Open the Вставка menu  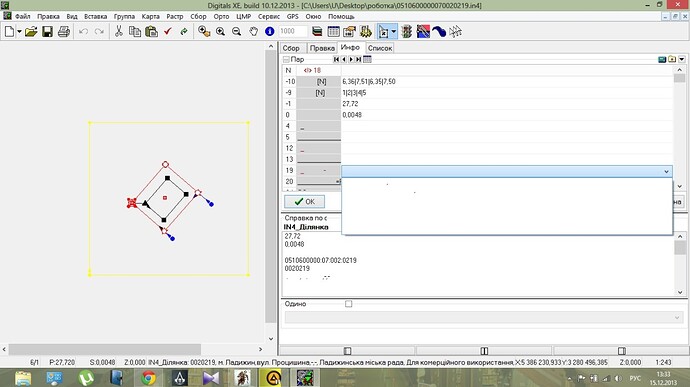[95, 16]
